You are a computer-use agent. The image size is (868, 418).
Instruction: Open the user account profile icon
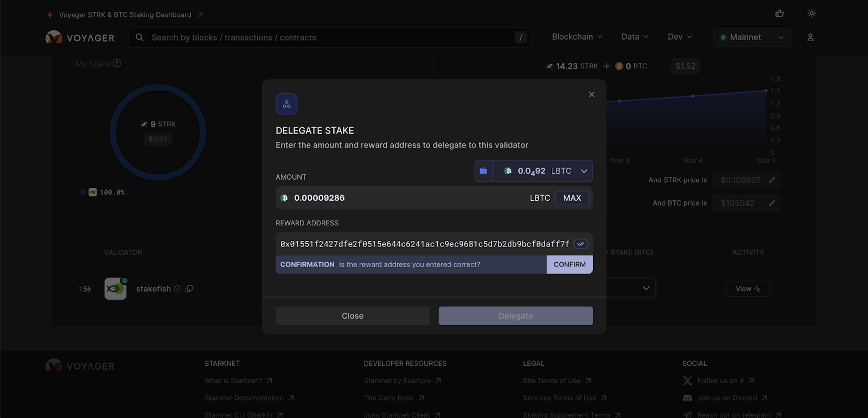click(x=810, y=37)
